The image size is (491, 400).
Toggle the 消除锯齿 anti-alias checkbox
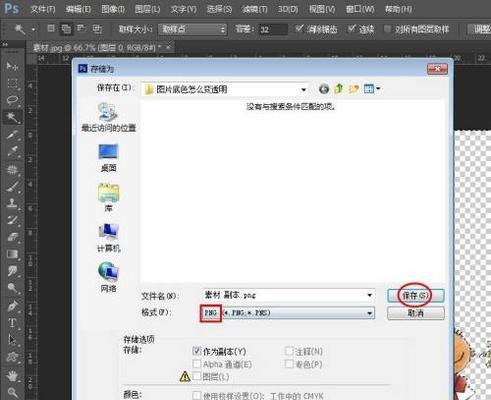pyautogui.click(x=299, y=29)
